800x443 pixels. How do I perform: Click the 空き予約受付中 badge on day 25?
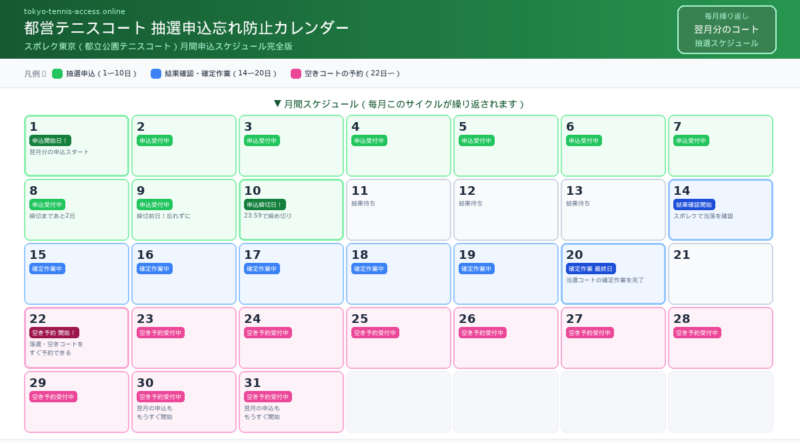[x=375, y=333]
